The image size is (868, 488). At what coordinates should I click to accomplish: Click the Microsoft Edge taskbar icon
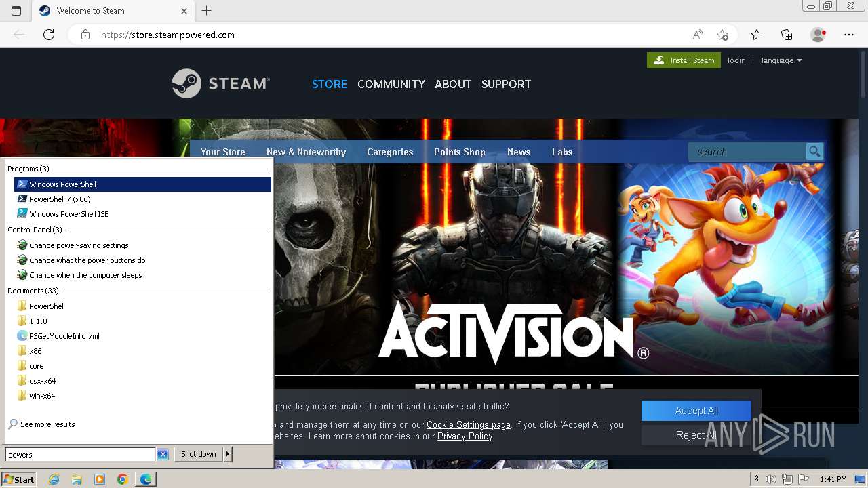click(x=146, y=479)
